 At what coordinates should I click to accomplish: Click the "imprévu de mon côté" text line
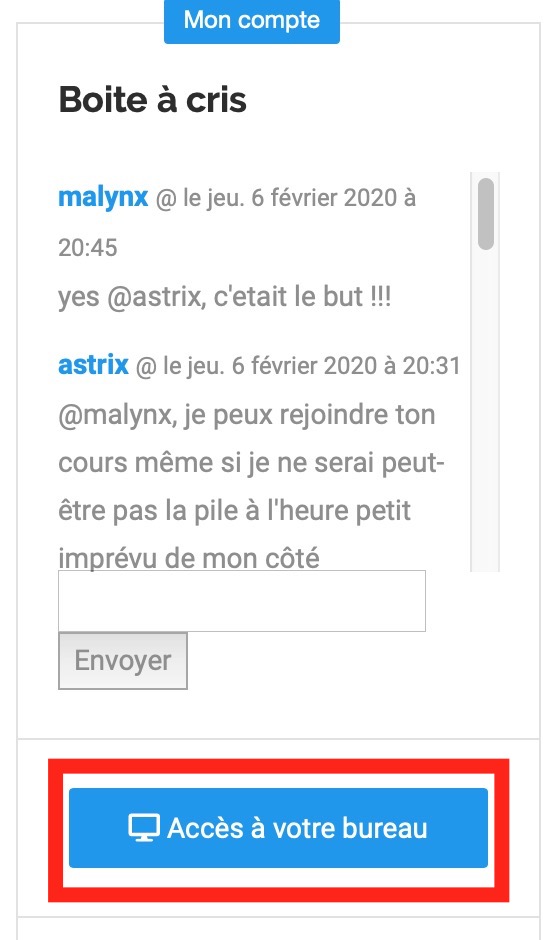click(189, 559)
